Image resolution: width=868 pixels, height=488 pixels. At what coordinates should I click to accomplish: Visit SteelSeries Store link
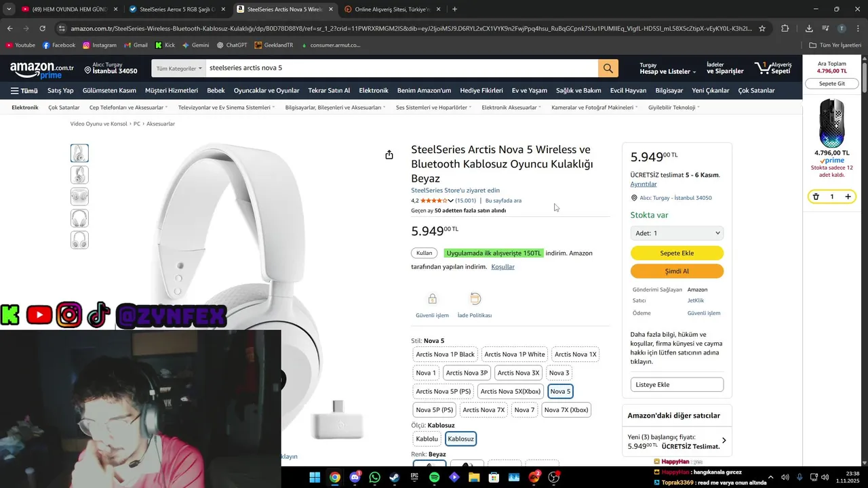[455, 190]
